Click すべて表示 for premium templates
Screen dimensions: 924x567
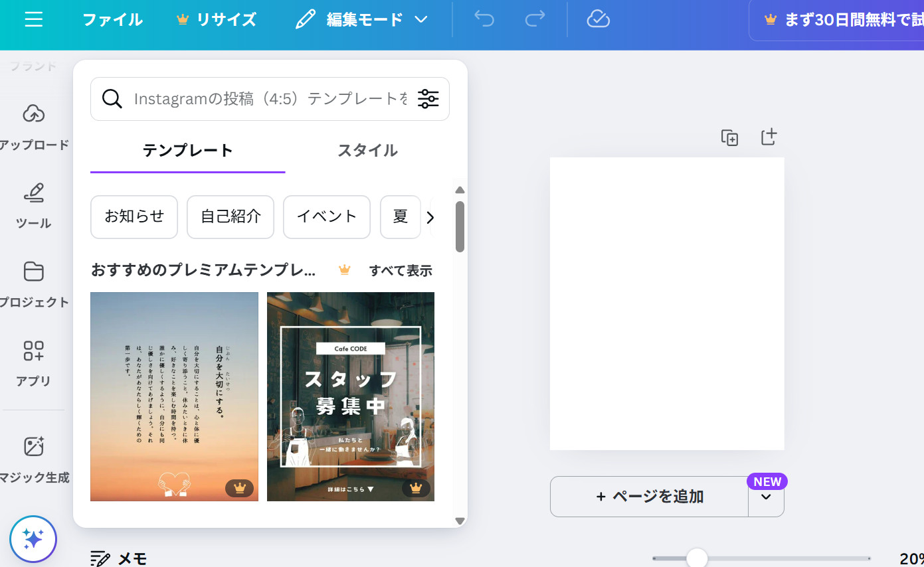[401, 270]
